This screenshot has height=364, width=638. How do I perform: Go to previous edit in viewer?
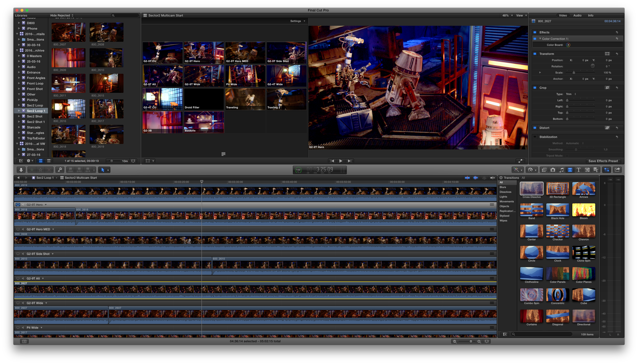(x=332, y=161)
